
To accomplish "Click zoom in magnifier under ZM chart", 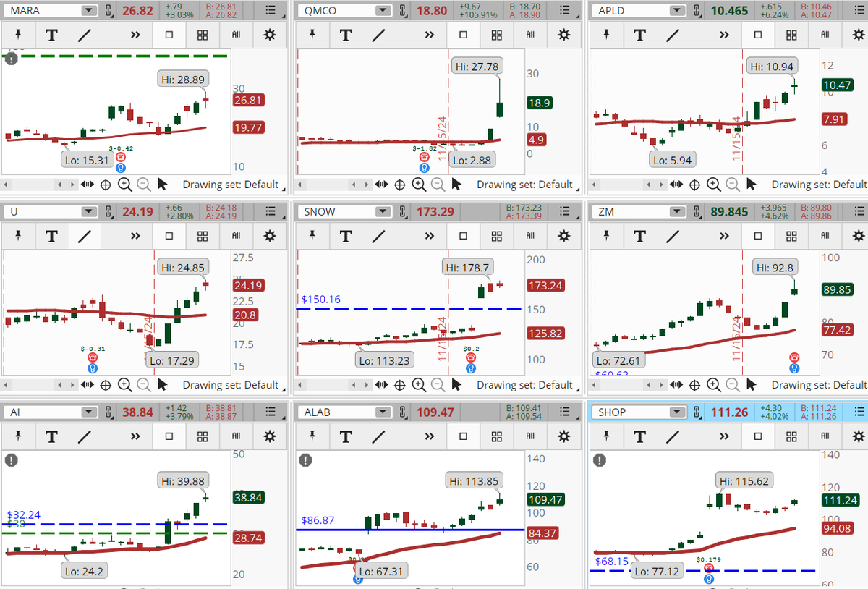I will [x=713, y=385].
